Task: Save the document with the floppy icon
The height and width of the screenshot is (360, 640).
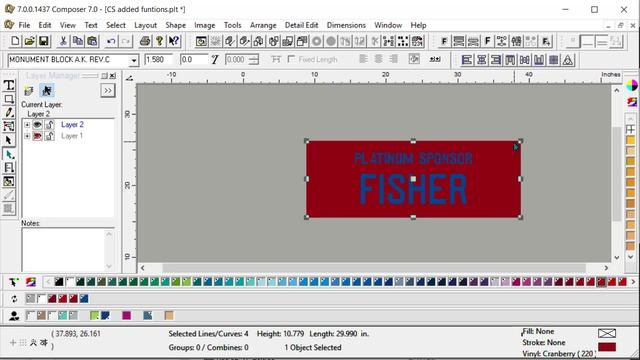Action: pyautogui.click(x=44, y=41)
